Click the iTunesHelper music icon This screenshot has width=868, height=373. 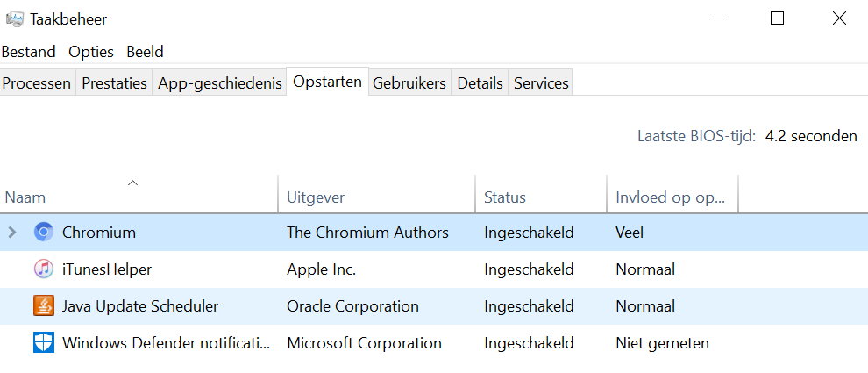(x=43, y=269)
